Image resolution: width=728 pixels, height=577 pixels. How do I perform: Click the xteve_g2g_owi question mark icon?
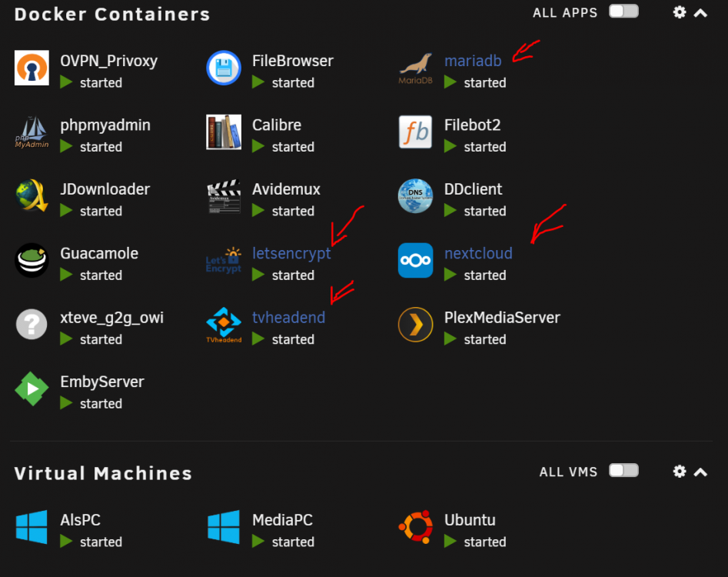32,324
